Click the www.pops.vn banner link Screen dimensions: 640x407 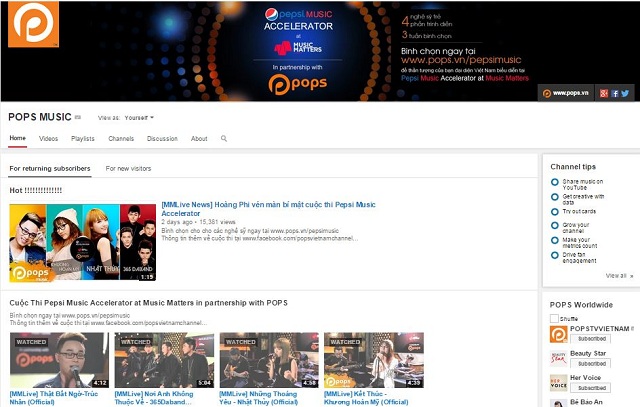click(566, 93)
